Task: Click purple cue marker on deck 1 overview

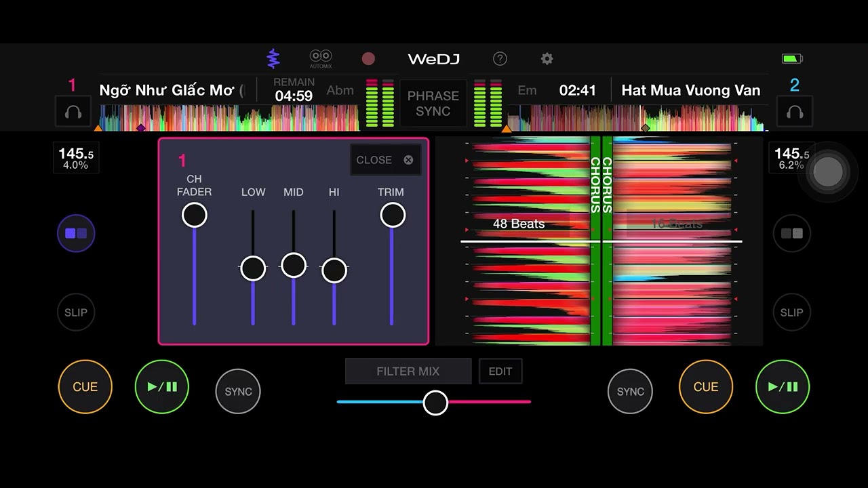Action: (x=141, y=127)
